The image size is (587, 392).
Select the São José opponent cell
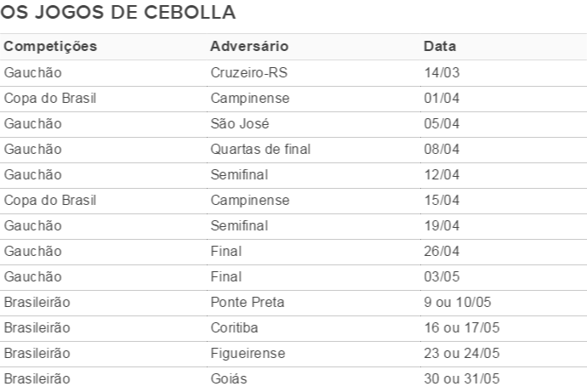[240, 123]
